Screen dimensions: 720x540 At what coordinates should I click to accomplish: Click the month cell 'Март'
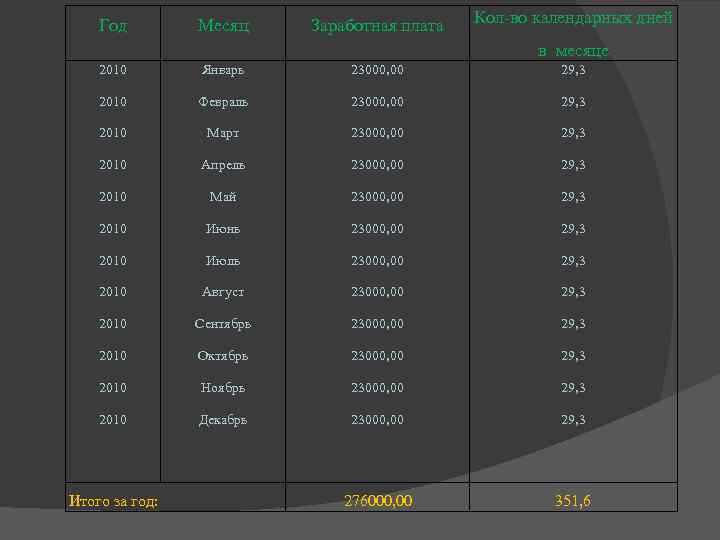223,133
